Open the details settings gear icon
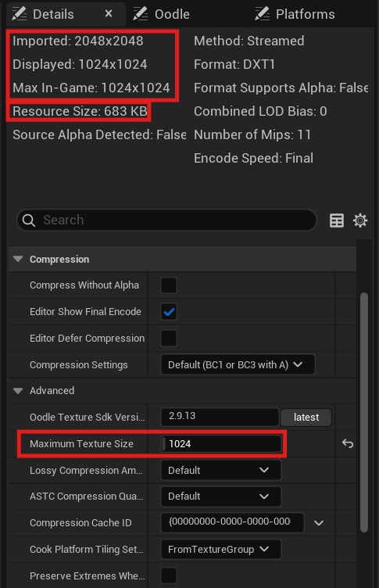The width and height of the screenshot is (379, 588). 360,220
